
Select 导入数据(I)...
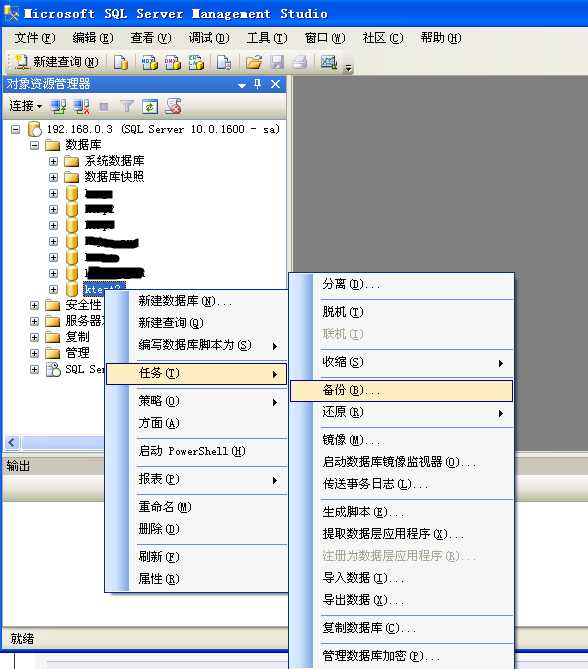coord(401,578)
